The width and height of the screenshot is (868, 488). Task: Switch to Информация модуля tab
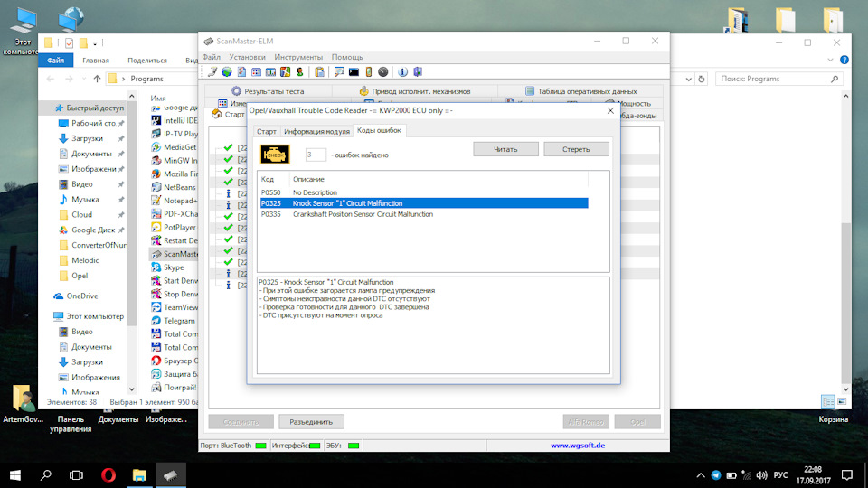(x=316, y=131)
